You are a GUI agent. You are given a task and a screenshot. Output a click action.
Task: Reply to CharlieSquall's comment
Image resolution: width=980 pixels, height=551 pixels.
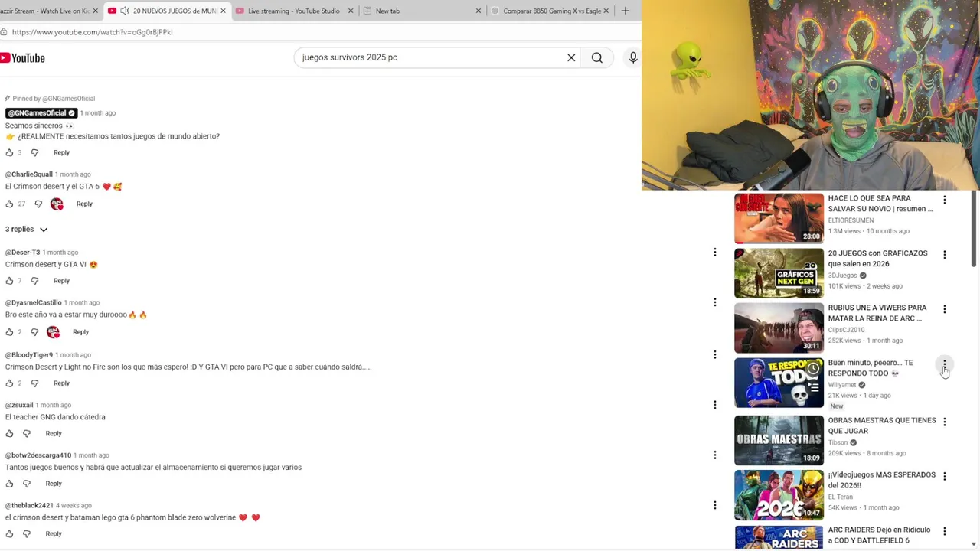[84, 204]
